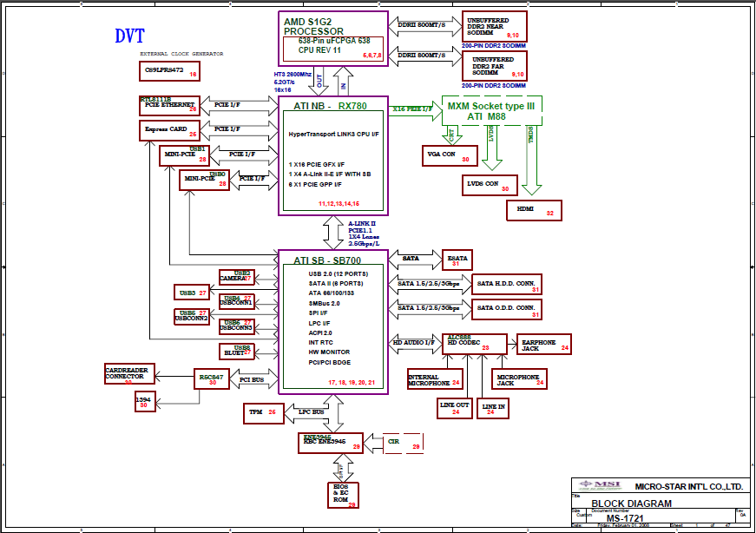This screenshot has height=533, width=756.
Task: Select the EARPHONE JACK block
Action: (x=544, y=344)
